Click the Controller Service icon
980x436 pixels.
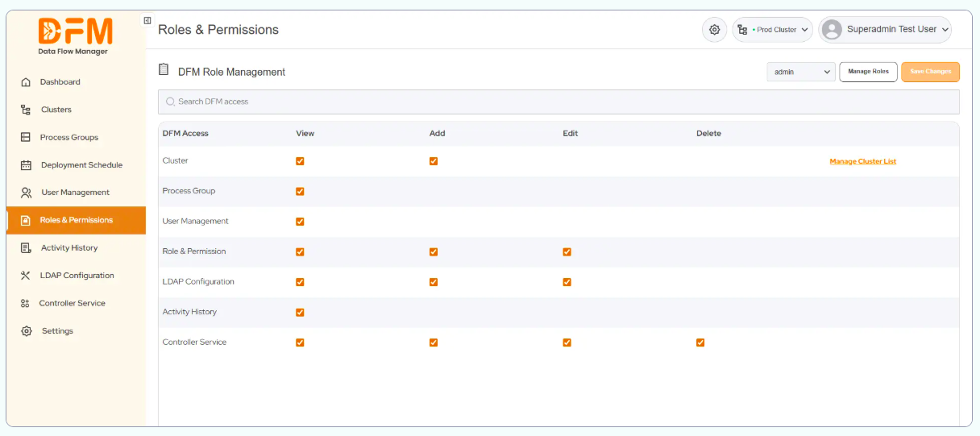point(26,303)
